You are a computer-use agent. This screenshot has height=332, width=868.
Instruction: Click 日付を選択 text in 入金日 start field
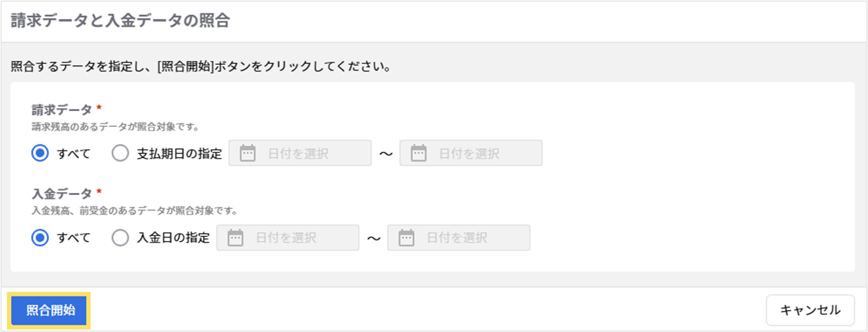[286, 238]
